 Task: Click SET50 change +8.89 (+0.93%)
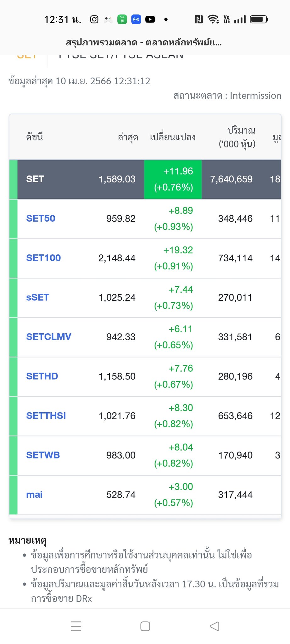(173, 219)
